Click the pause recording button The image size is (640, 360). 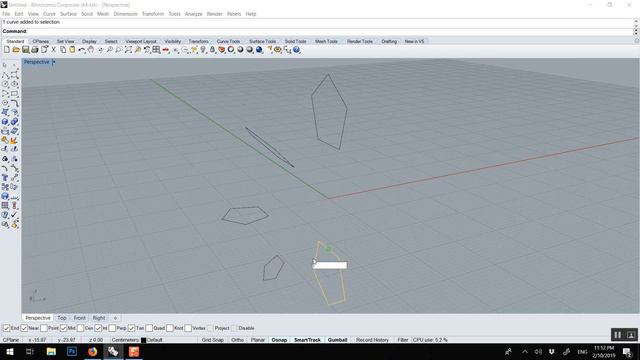point(618,335)
